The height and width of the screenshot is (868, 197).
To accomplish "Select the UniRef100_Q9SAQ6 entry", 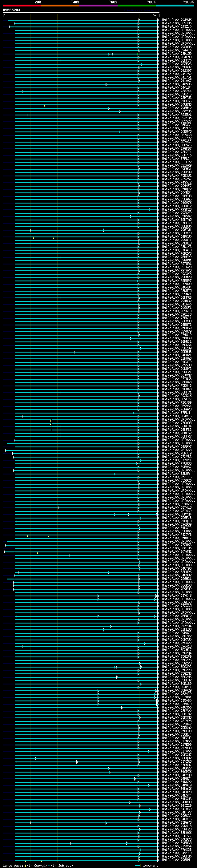I will [x=177, y=47].
